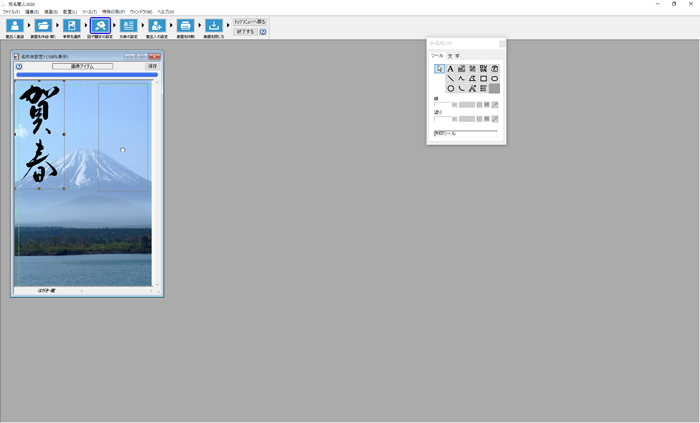Screen dimensions: 700x423
Task: Click the address book registration icon
Action: coord(15,26)
